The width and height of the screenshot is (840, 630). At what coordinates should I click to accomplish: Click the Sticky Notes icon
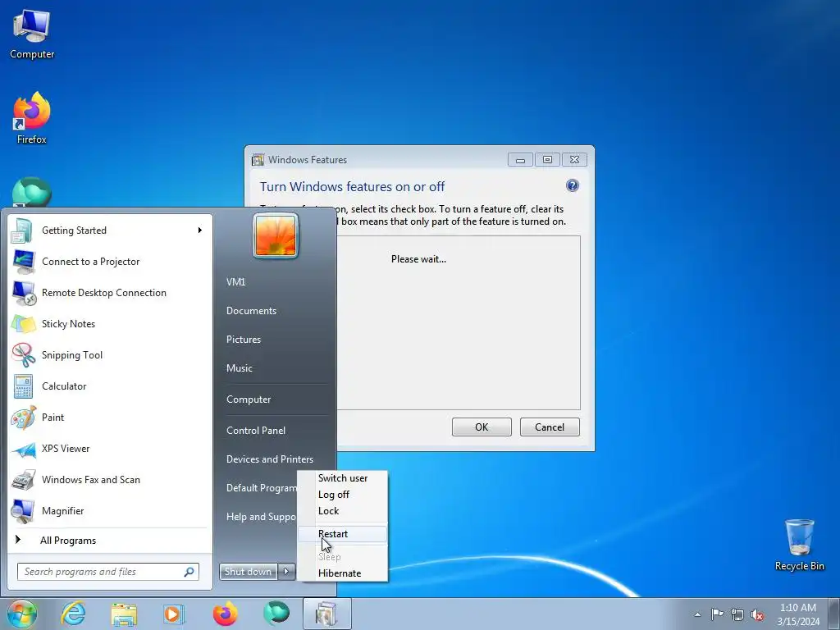(23, 324)
